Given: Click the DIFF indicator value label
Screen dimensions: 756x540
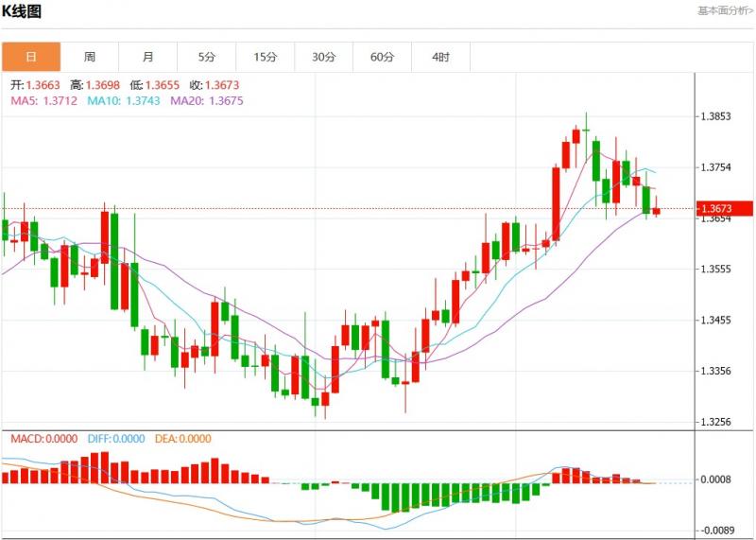Looking at the screenshot, I should pos(118,439).
